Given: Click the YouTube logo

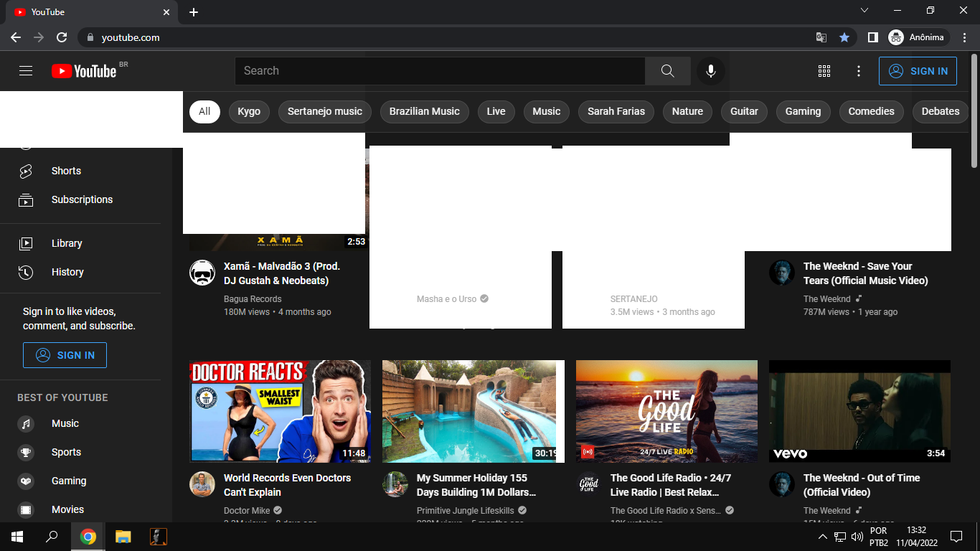Looking at the screenshot, I should (84, 71).
